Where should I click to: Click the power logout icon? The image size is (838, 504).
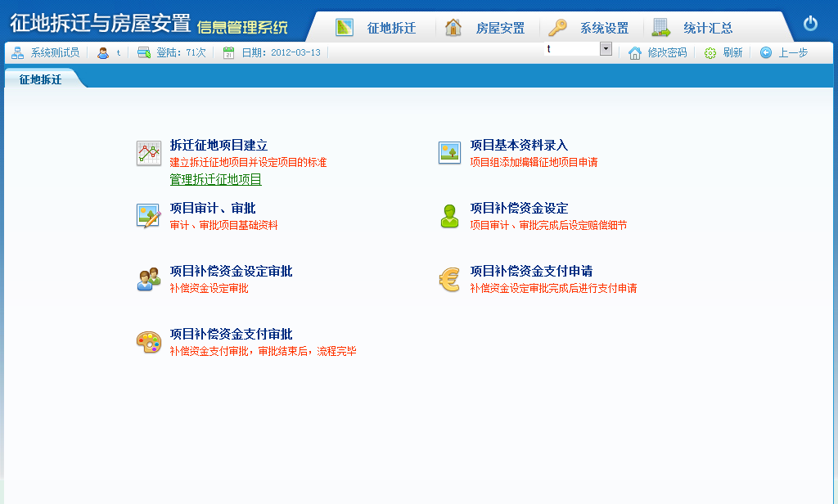[810, 24]
